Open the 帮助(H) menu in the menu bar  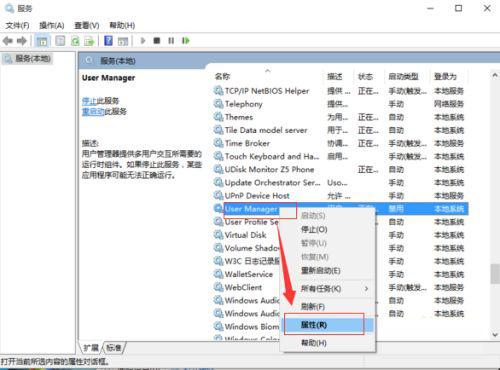pyautogui.click(x=122, y=25)
